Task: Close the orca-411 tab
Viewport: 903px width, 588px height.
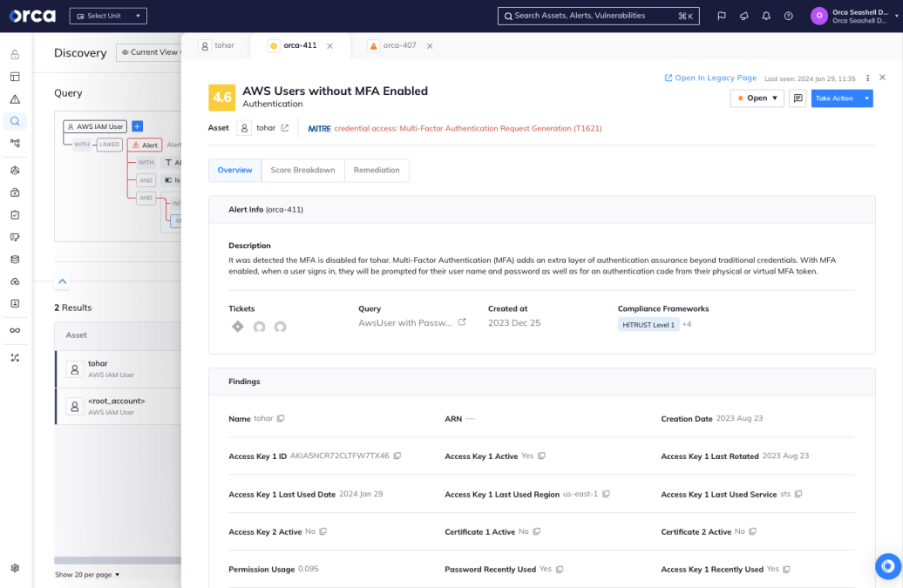Action: tap(330, 46)
